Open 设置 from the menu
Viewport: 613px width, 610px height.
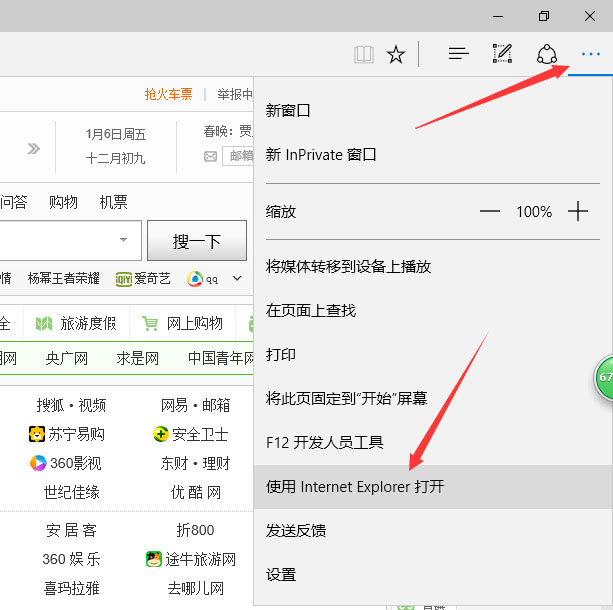(432, 575)
